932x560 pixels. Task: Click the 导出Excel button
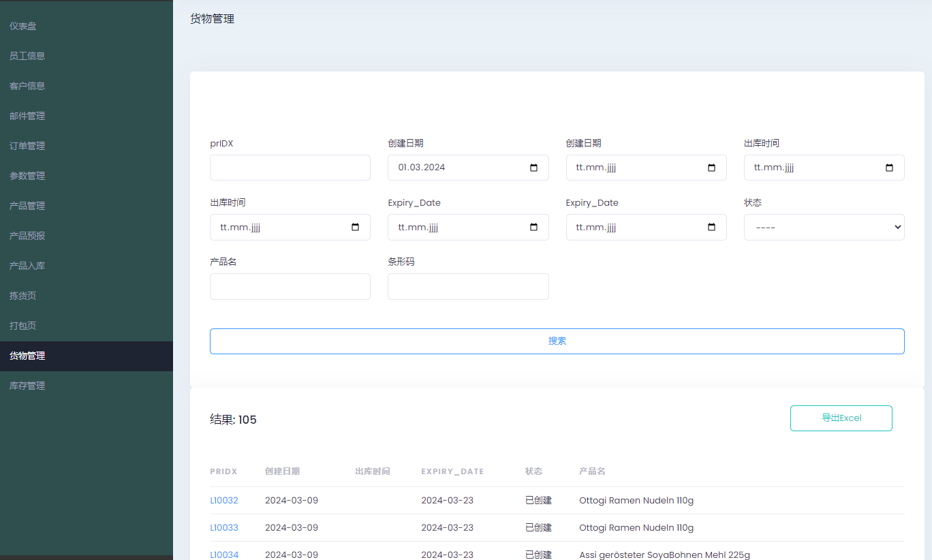(x=841, y=418)
